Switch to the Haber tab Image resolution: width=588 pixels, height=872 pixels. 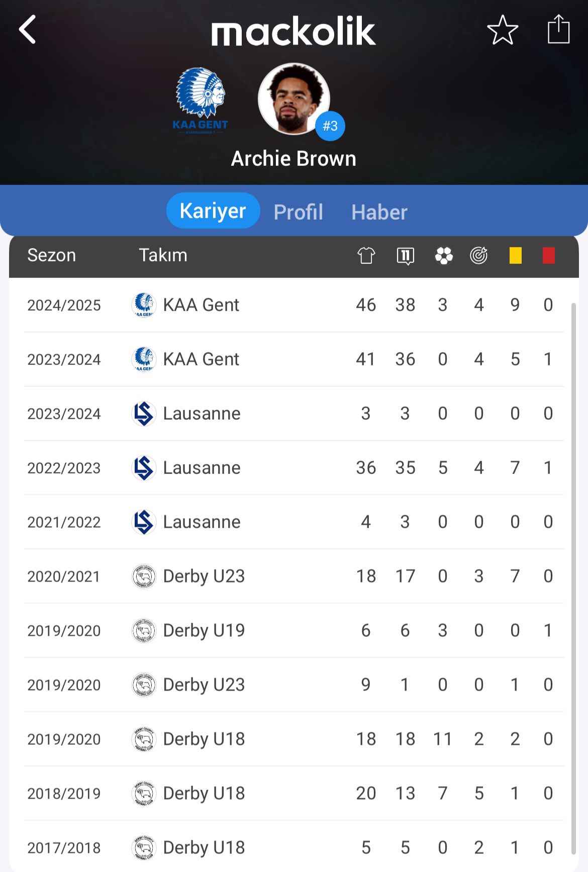(x=379, y=212)
